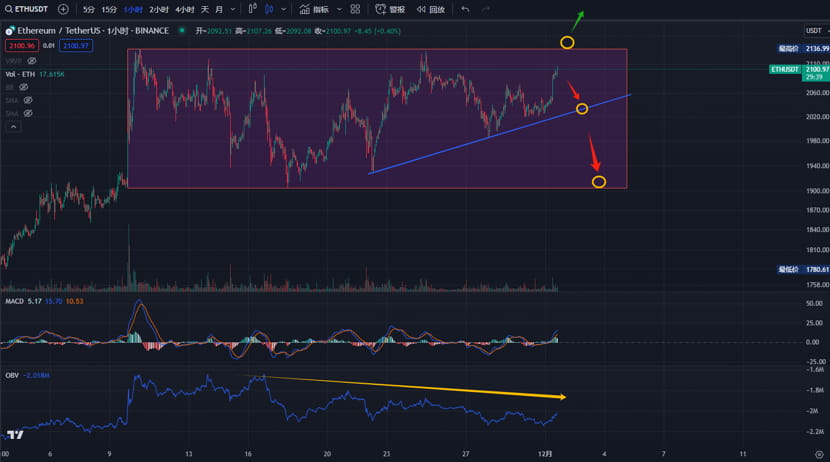Click the MACD value 5.17

pos(34,301)
